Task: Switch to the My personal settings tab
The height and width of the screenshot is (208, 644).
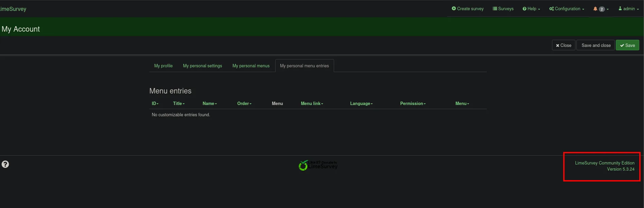Action: 202,66
